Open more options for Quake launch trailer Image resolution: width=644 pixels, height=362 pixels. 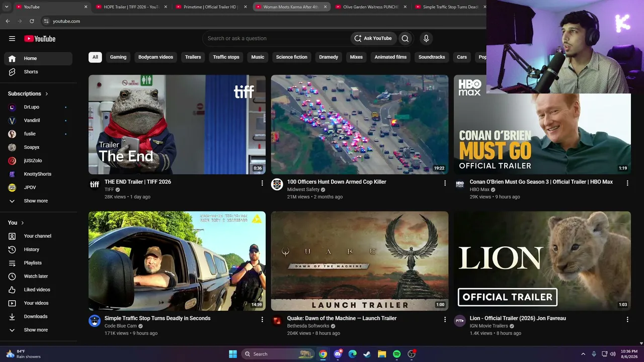(445, 319)
